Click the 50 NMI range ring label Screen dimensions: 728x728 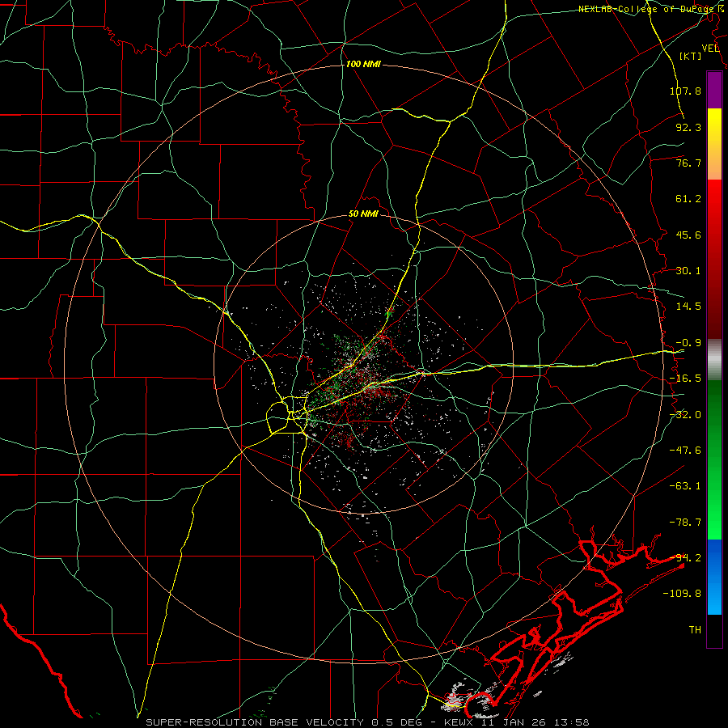coord(363,214)
